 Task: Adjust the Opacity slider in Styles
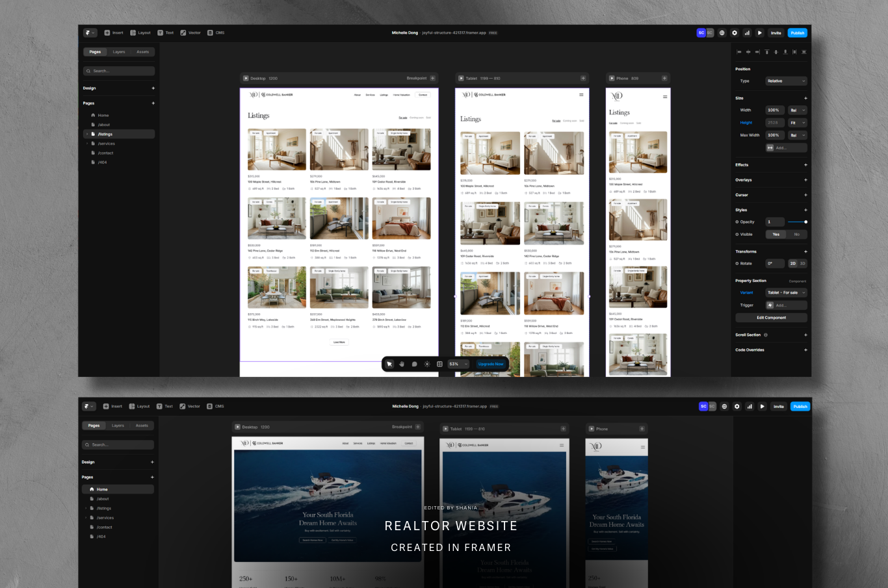coord(798,222)
